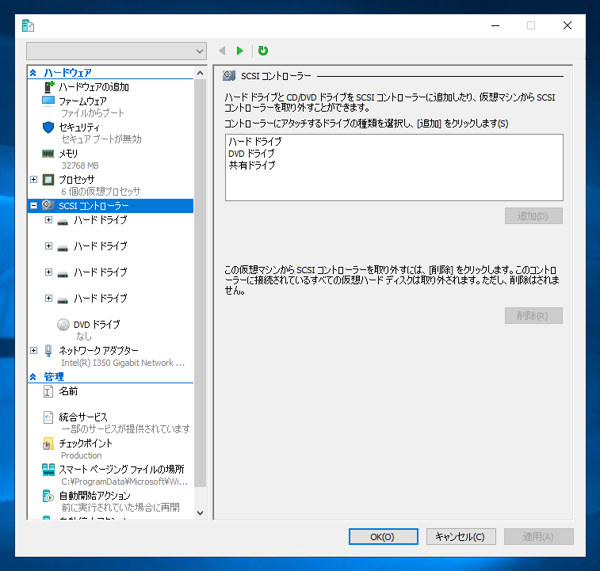The image size is (600, 571).
Task: Expand the プロセッサ tree node
Action: [34, 179]
